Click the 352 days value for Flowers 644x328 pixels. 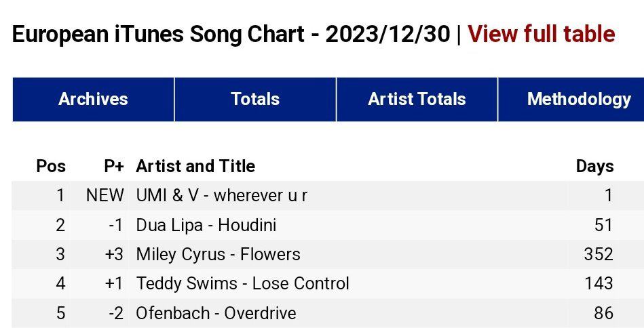point(599,254)
